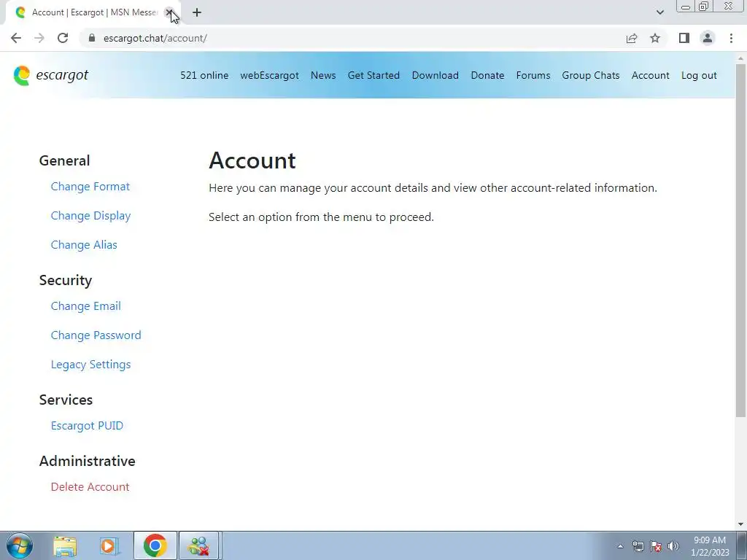Image resolution: width=747 pixels, height=560 pixels.
Task: Open the Chrome profile avatar
Action: (x=708, y=38)
